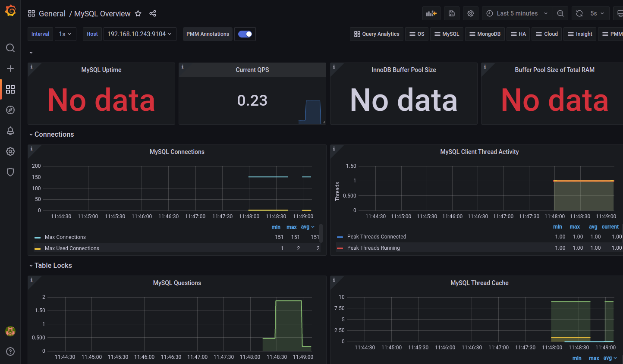This screenshot has width=623, height=364.
Task: Open the MongoDB dashboards menu
Action: (x=485, y=34)
